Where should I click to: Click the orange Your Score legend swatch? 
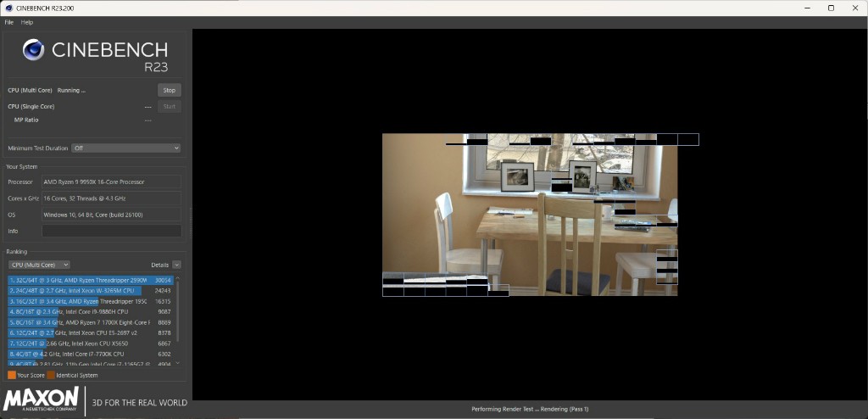coord(12,375)
